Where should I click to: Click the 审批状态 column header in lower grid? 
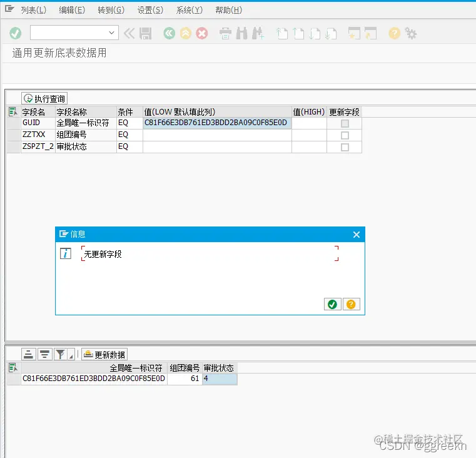tap(219, 368)
